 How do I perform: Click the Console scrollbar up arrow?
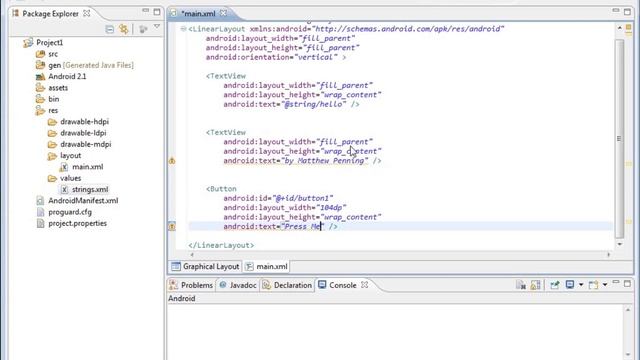(x=628, y=310)
